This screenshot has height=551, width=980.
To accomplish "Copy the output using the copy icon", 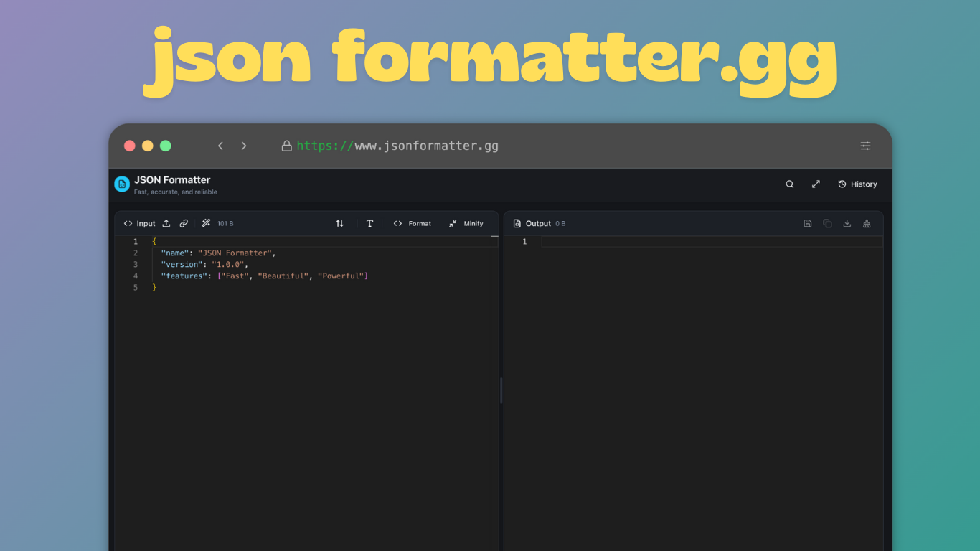I will pos(827,223).
